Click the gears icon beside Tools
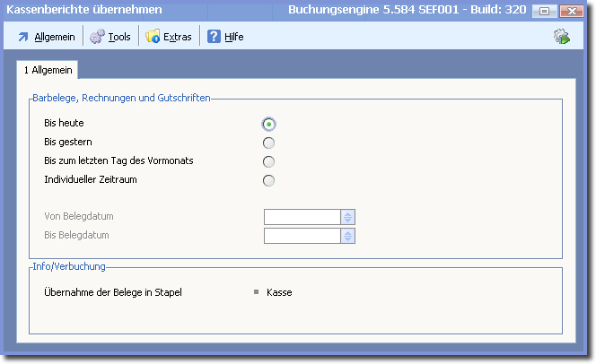 97,37
